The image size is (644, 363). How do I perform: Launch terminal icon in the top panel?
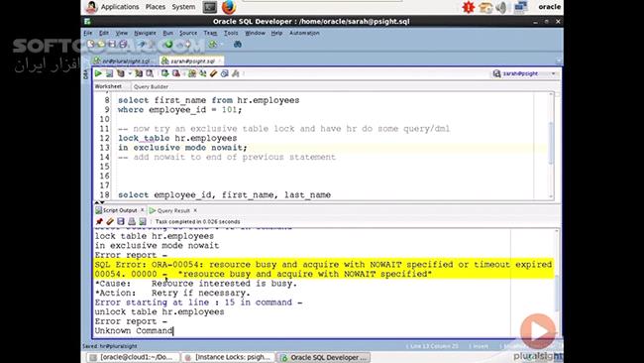pos(210,7)
